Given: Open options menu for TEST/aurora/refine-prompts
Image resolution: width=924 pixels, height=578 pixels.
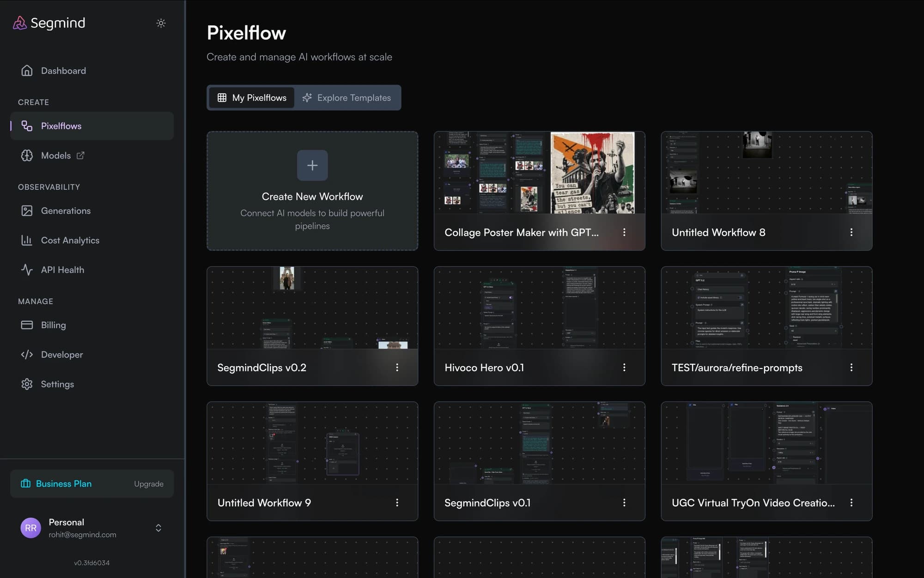Looking at the screenshot, I should tap(851, 367).
